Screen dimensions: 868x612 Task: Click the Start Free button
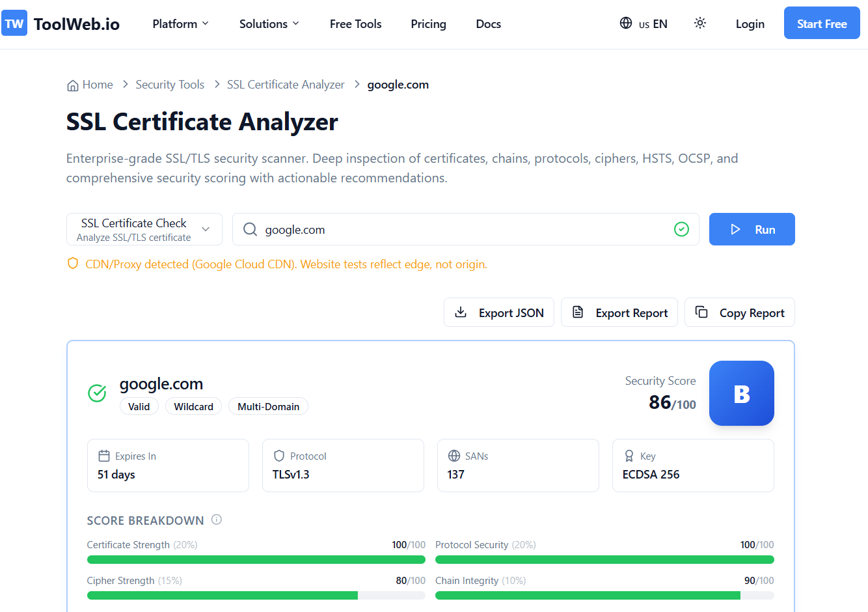pyautogui.click(x=822, y=23)
